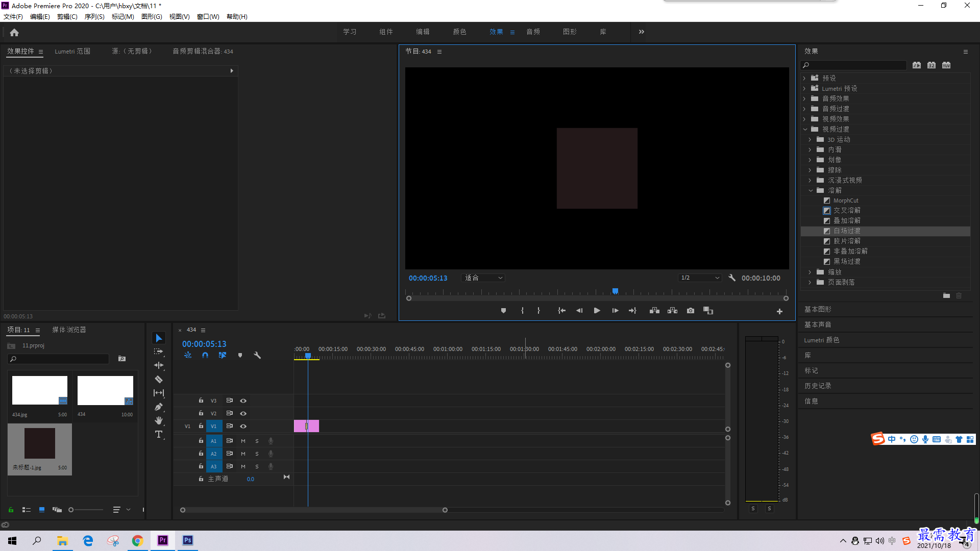Select the Selection tool arrow
980x551 pixels.
(x=159, y=338)
